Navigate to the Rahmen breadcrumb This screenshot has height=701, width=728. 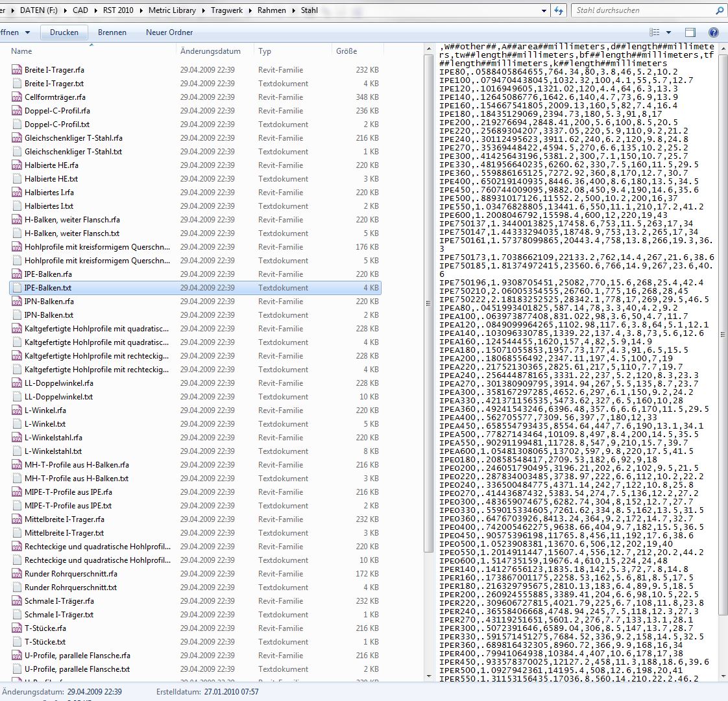pos(272,10)
